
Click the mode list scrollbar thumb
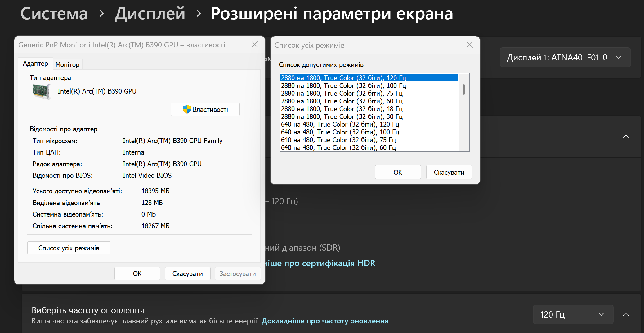464,90
